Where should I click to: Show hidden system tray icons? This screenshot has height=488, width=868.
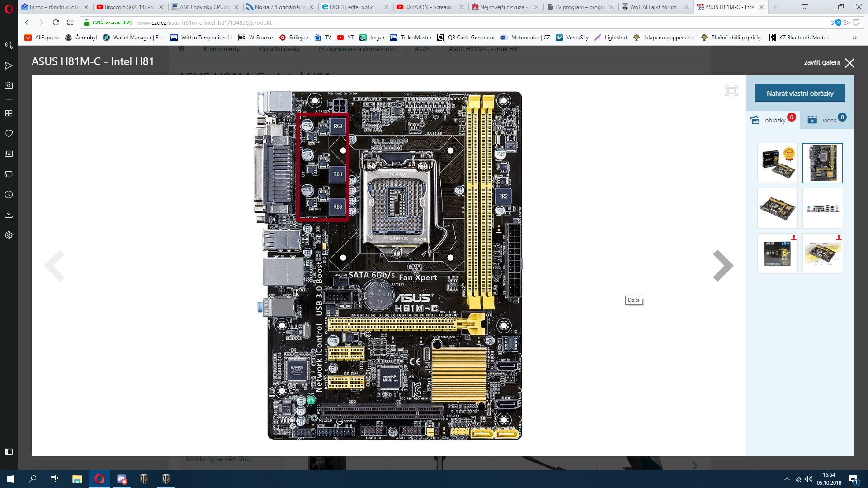coord(787,479)
